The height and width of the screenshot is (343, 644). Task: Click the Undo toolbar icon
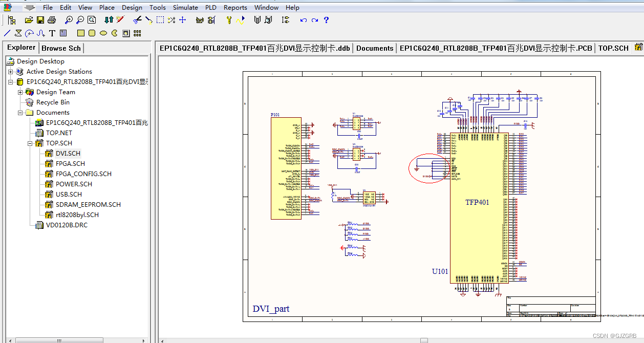[x=303, y=20]
